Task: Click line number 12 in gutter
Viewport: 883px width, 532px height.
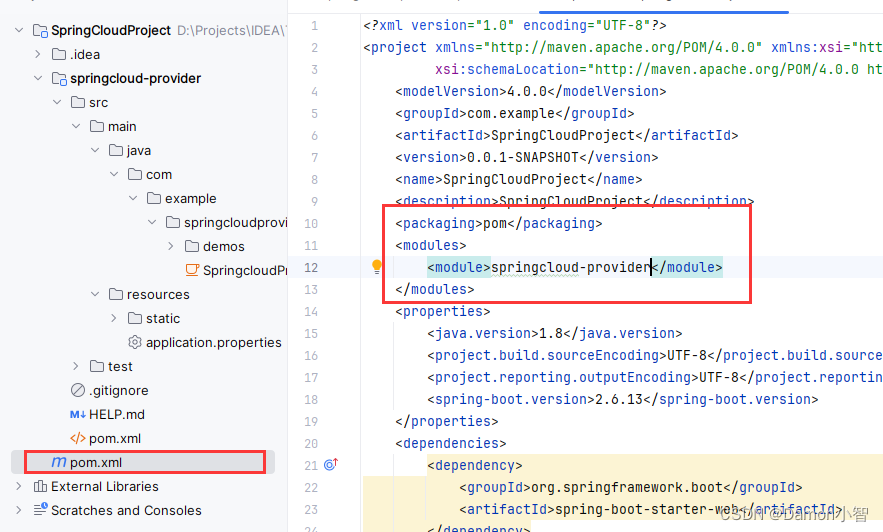Action: (x=311, y=267)
